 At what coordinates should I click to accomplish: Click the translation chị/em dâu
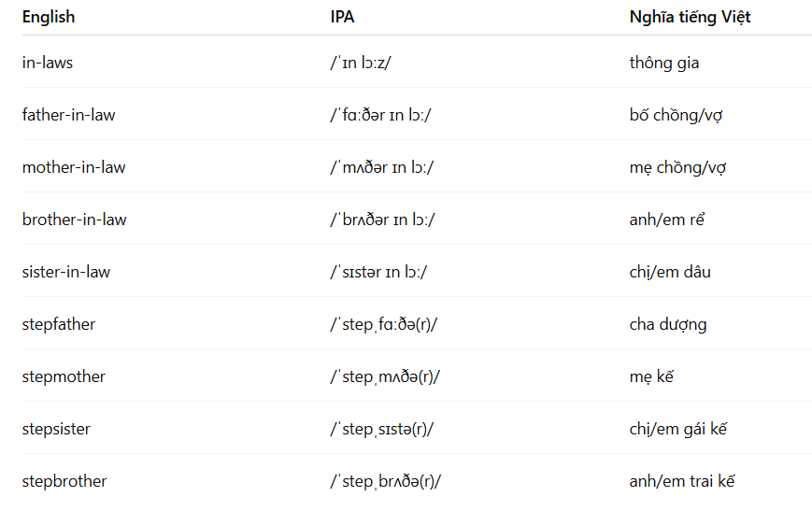[670, 273]
